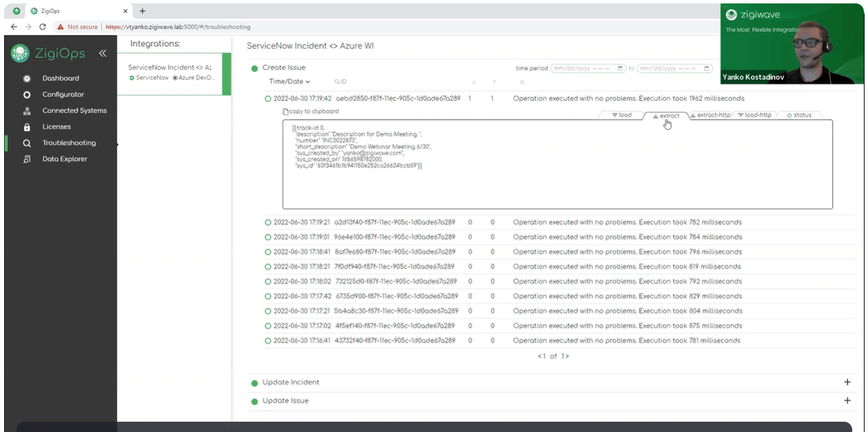This screenshot has width=868, height=432.
Task: Switch to the load tab
Action: 622,115
